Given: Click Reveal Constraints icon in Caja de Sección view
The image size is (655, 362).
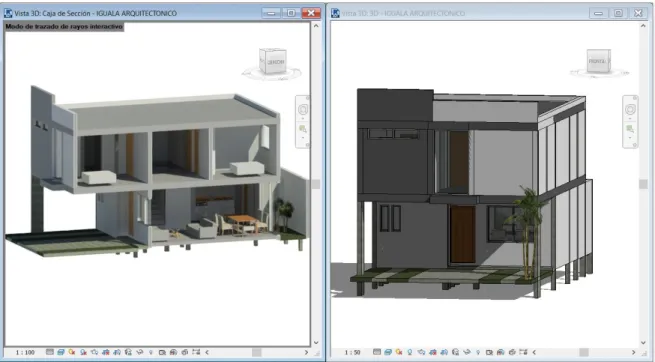Looking at the screenshot, I should coord(196,352).
